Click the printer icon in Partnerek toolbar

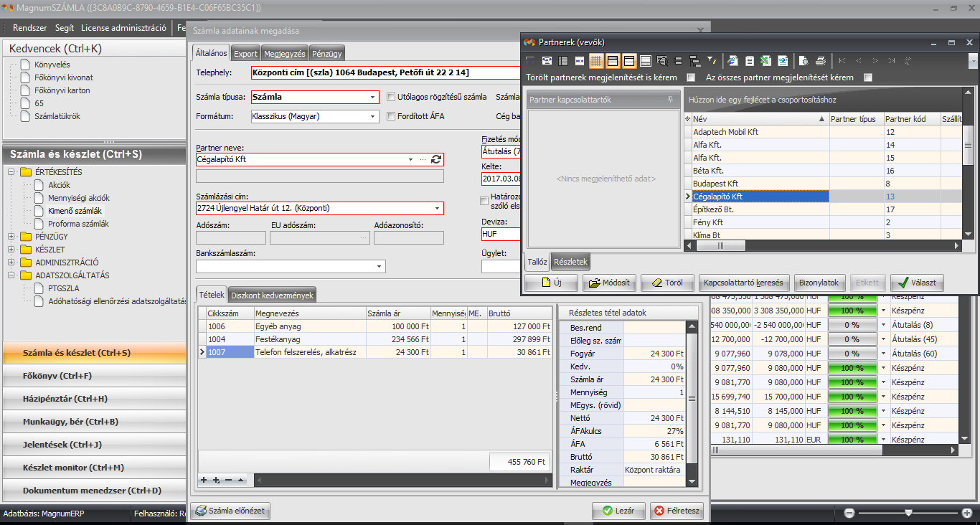(821, 61)
